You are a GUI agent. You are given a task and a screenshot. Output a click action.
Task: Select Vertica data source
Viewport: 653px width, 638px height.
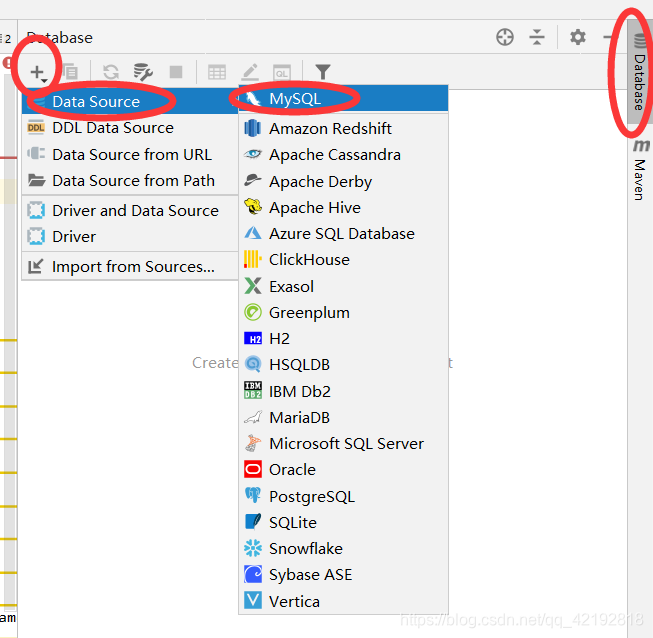(x=344, y=601)
